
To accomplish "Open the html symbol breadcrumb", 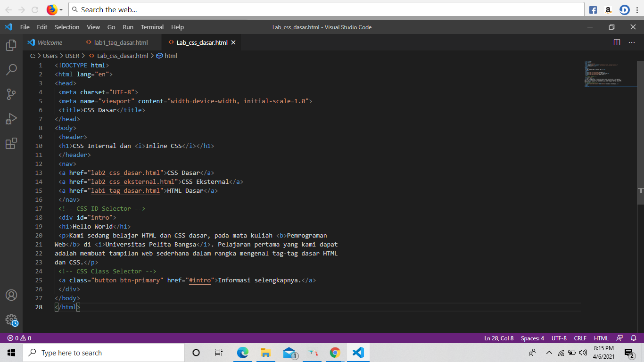I will 171,56.
